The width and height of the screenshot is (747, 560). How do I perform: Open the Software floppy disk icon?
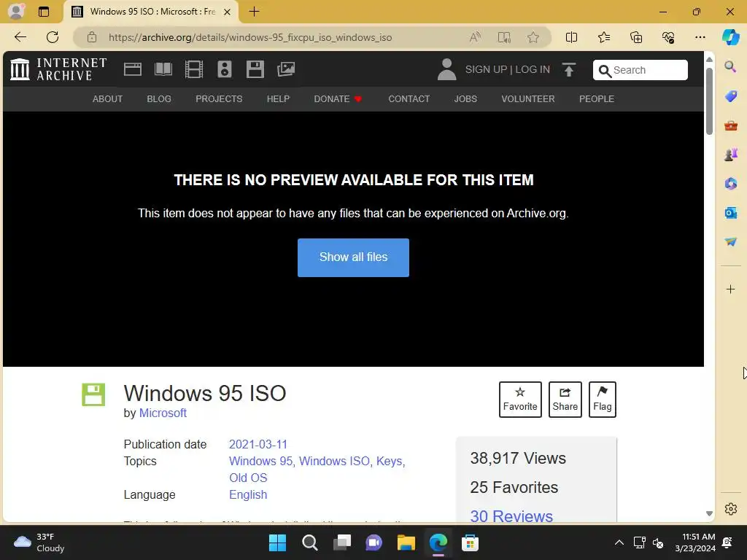click(255, 69)
